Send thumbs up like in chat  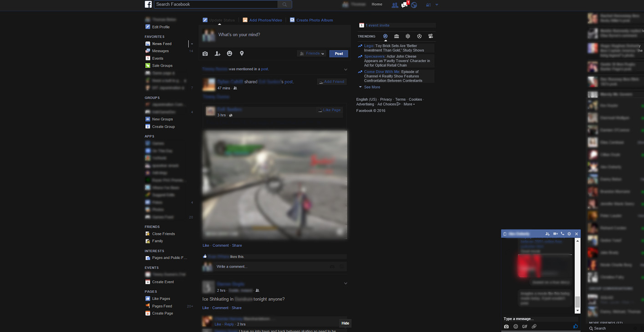click(x=575, y=326)
